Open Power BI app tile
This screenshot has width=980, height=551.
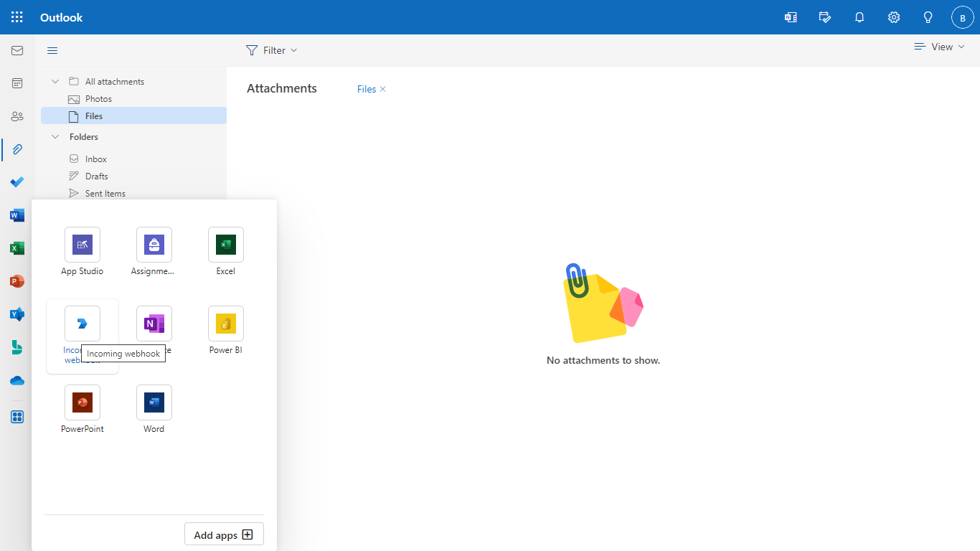pos(226,331)
